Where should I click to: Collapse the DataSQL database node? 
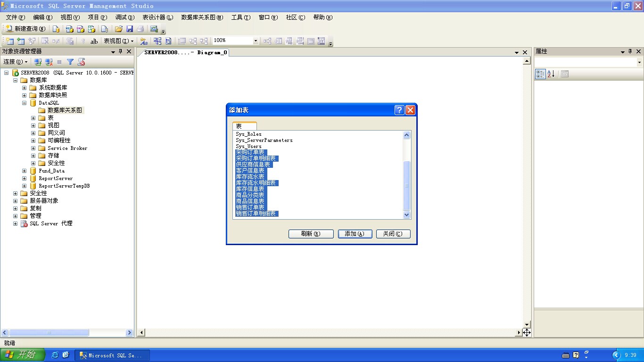click(25, 103)
